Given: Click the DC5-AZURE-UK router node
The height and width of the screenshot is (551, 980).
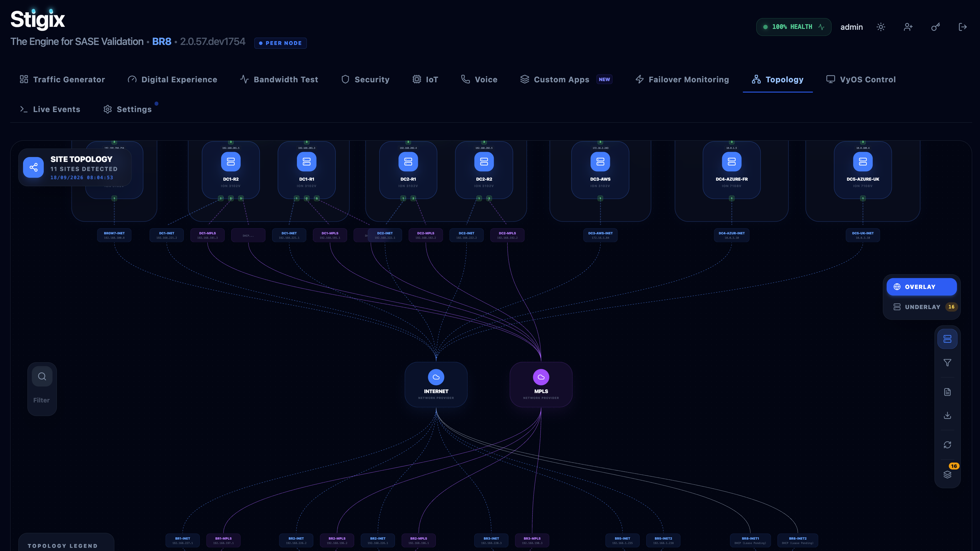Looking at the screenshot, I should tap(863, 170).
